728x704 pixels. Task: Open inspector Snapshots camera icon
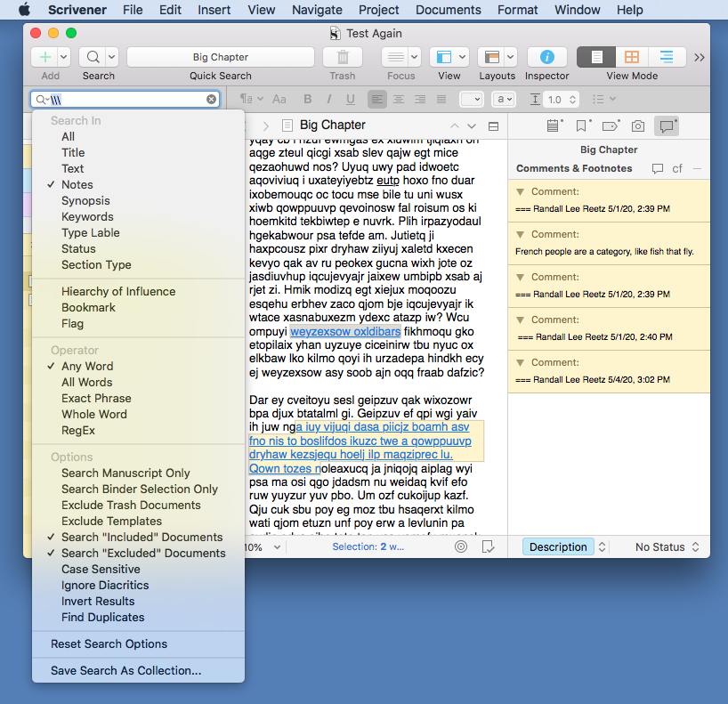638,125
